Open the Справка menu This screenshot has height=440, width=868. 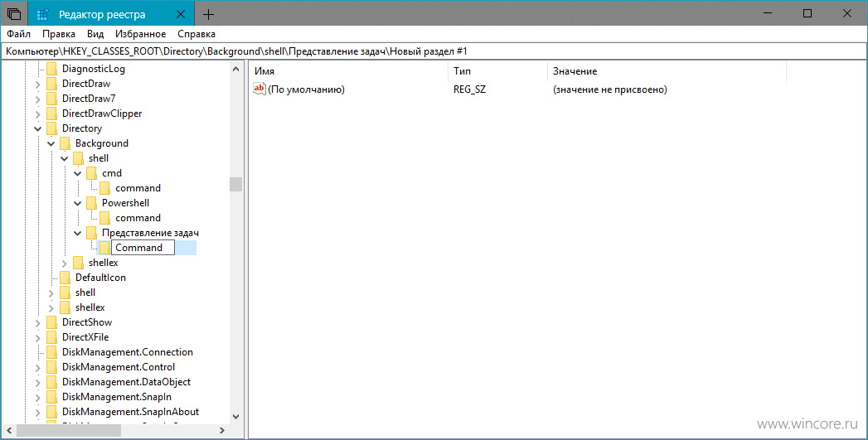tap(196, 34)
